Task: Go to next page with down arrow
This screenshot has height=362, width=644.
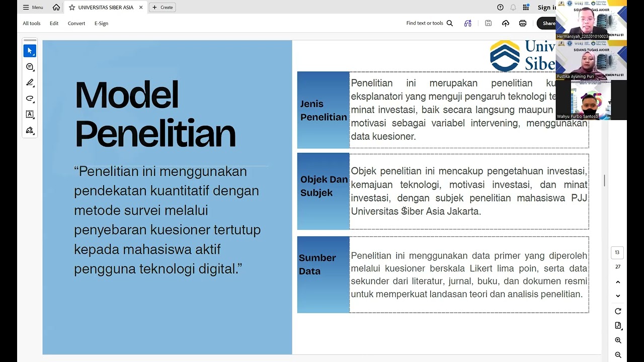Action: point(618,296)
